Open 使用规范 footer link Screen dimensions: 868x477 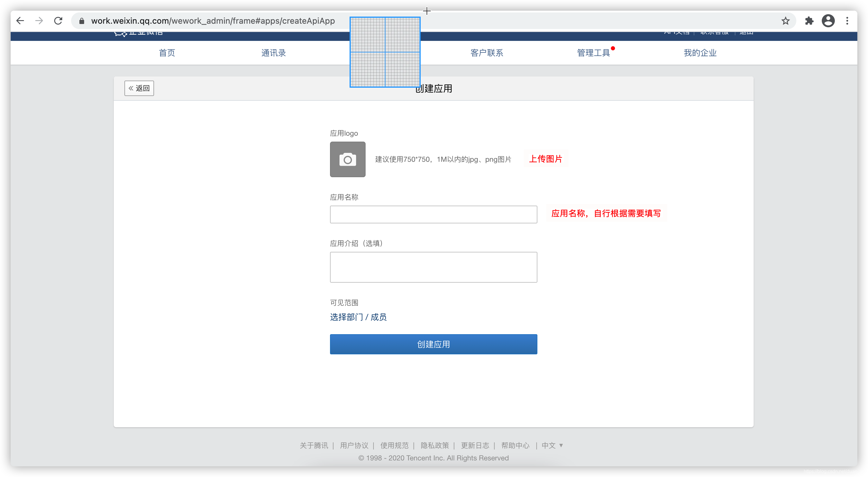point(394,445)
